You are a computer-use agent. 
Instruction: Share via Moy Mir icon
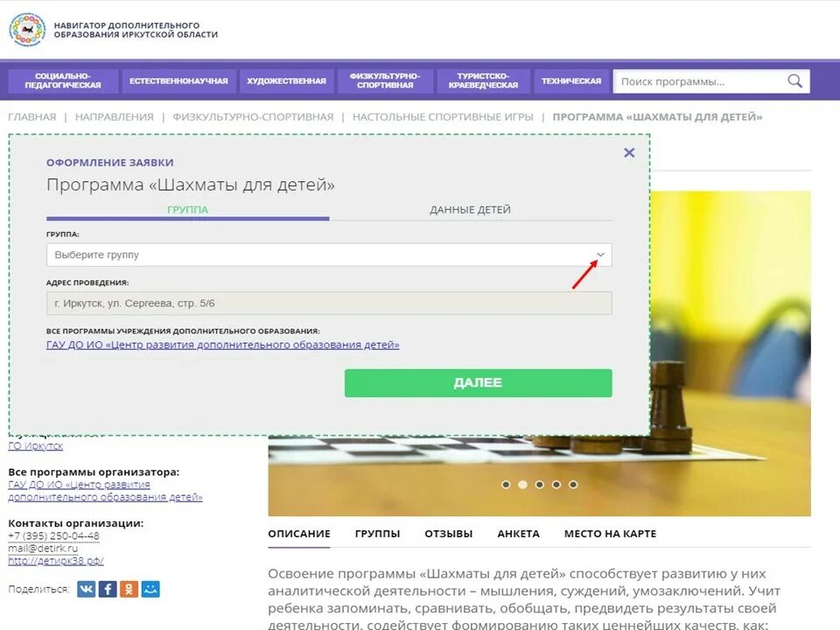150,589
